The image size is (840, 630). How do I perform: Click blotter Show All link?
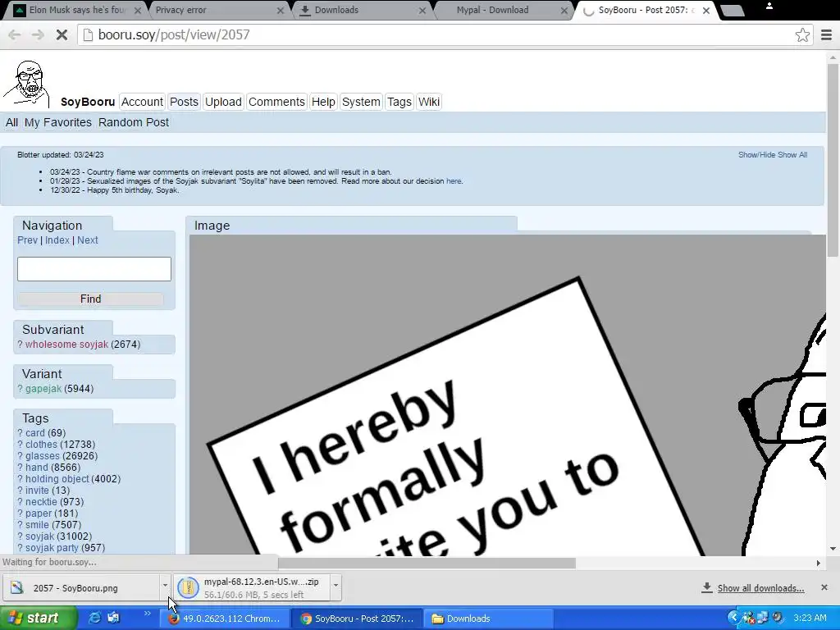(x=792, y=155)
